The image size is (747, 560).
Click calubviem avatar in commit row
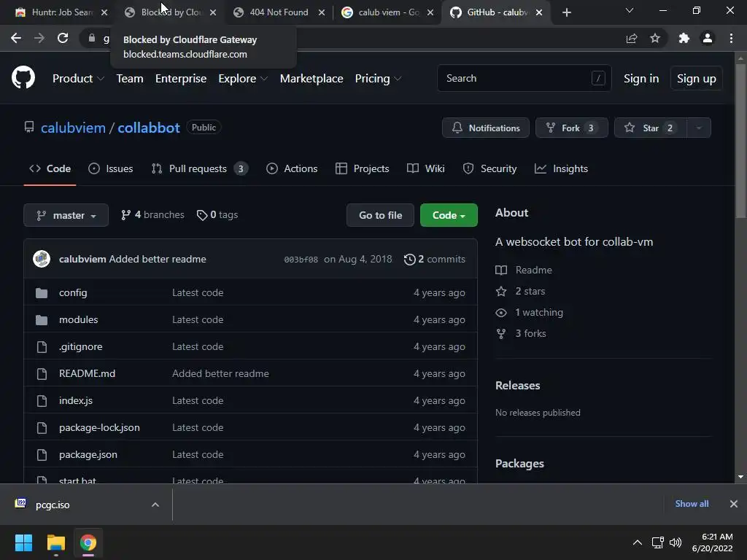(x=42, y=259)
